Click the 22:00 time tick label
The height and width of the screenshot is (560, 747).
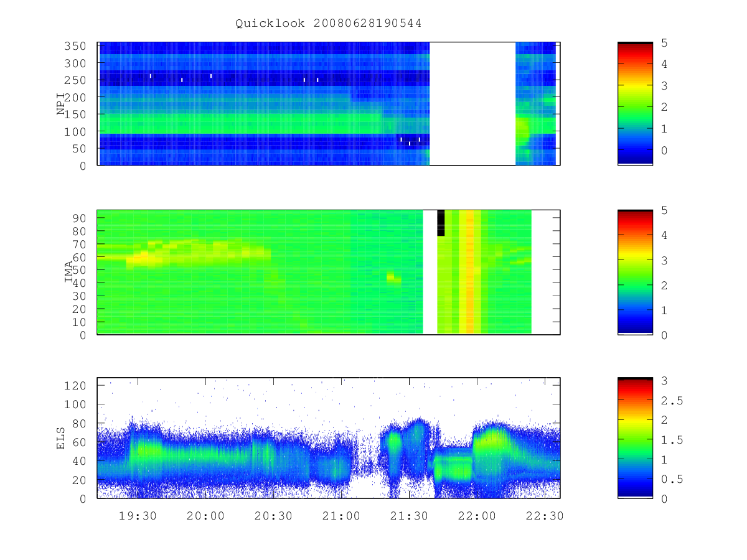tap(477, 516)
